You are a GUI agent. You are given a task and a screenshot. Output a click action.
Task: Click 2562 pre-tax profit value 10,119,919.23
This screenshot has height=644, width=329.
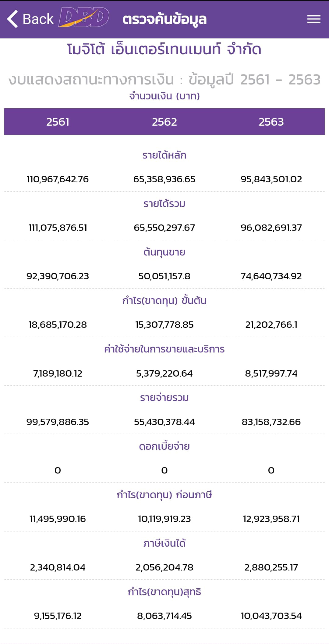pyautogui.click(x=164, y=519)
